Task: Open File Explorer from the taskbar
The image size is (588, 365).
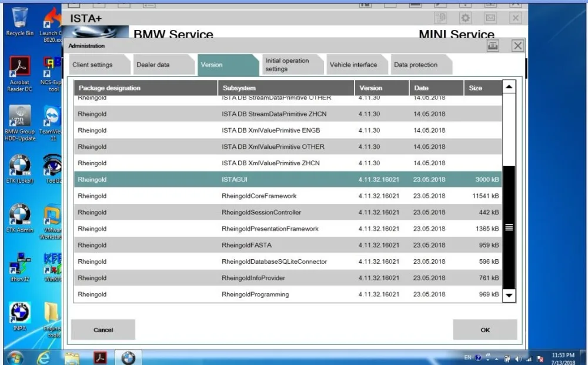Action: pyautogui.click(x=72, y=359)
